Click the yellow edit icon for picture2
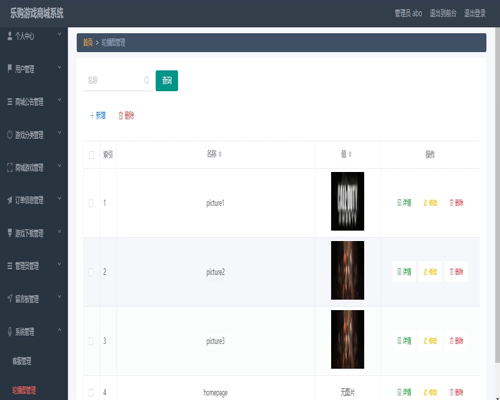Screen dimensions: 500x400 click(425, 272)
